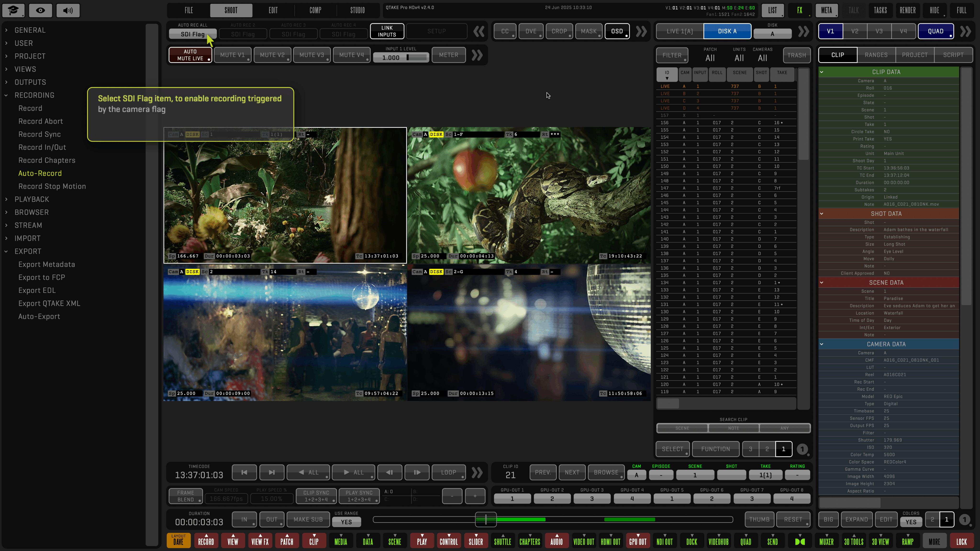Click the step frame forward icon
This screenshot has height=551, width=980.
(x=417, y=472)
